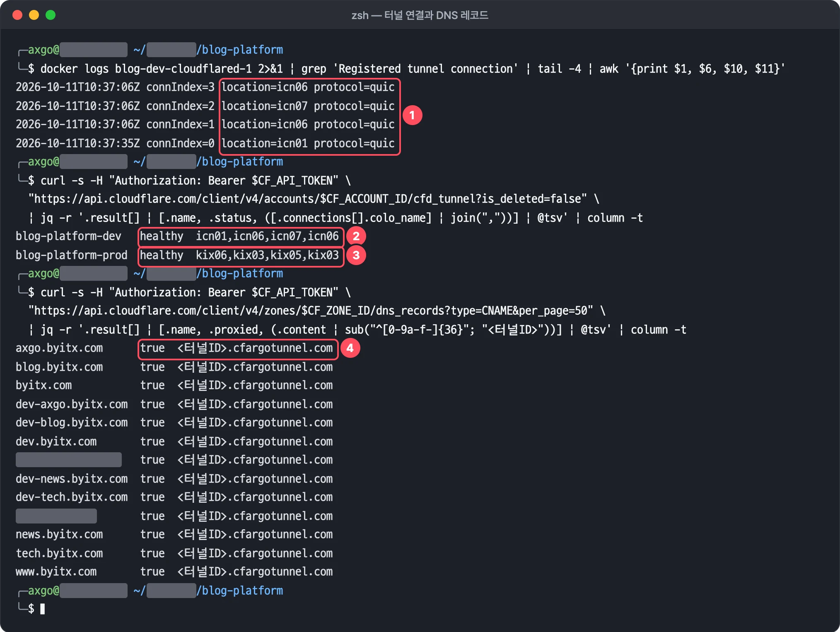The height and width of the screenshot is (632, 840).
Task: Click the connIndex=1 log line
Action: 205,125
